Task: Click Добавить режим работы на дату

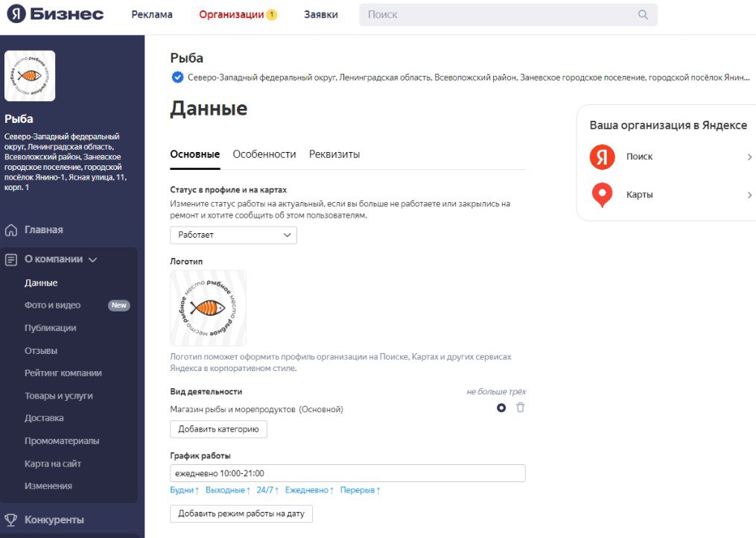Action: pyautogui.click(x=241, y=514)
